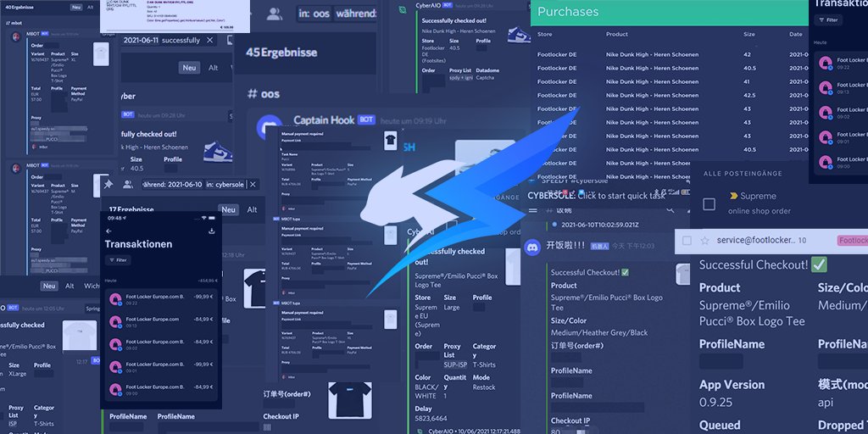The width and height of the screenshot is (868, 434).
Task: Select 'Alt' tab in the 17 Ergebnisse panel
Action: (x=252, y=209)
